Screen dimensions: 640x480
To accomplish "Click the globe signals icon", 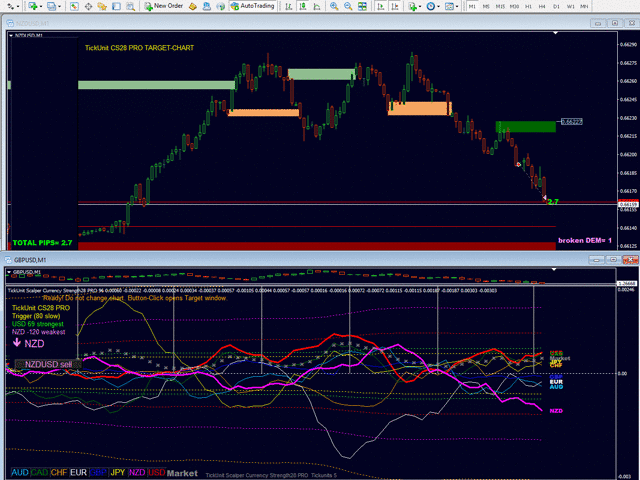I will coord(220,6).
